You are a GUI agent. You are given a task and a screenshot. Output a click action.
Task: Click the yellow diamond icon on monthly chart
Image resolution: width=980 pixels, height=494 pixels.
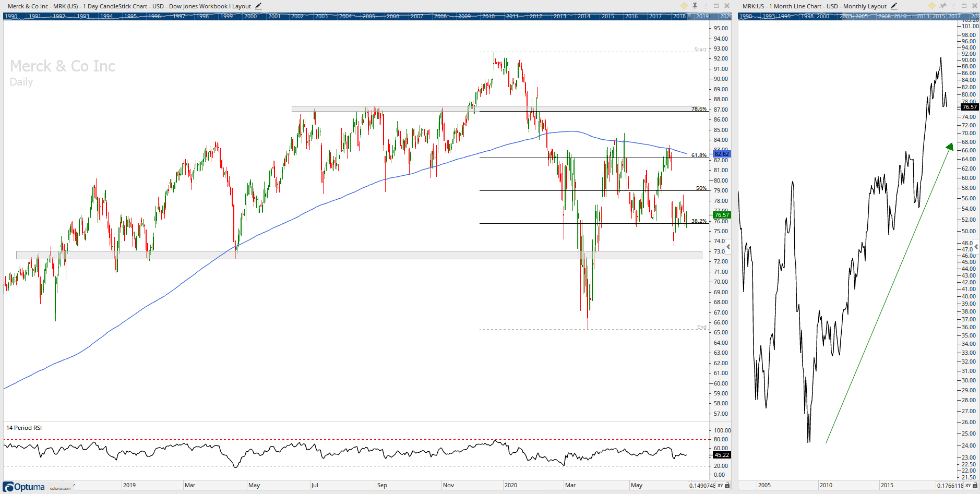pos(932,6)
